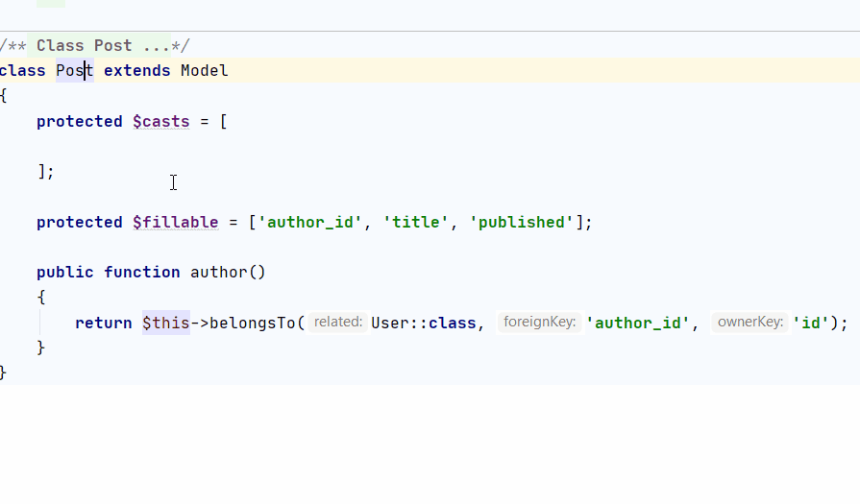Click the $fillable property name
This screenshot has width=860, height=504.
point(176,222)
